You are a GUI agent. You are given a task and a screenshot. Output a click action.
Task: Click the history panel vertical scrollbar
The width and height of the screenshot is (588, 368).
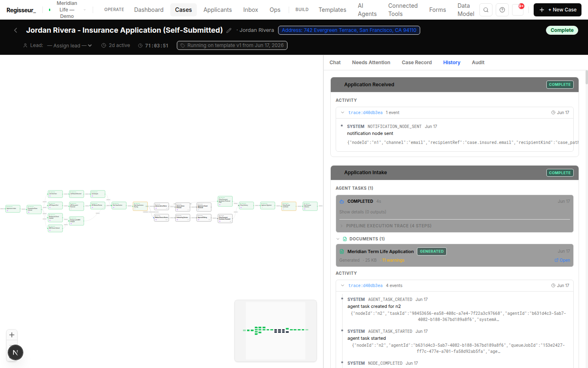[x=586, y=77]
